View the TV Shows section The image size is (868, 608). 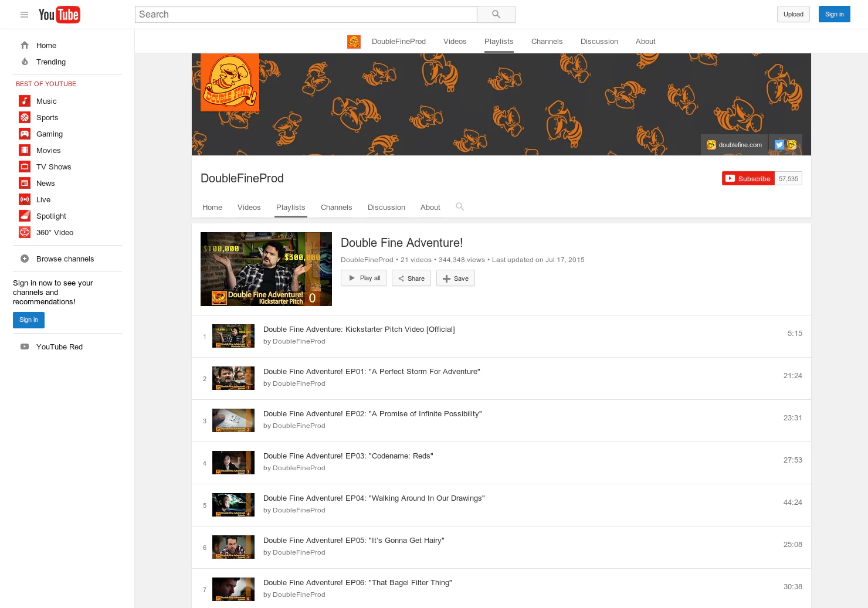[x=53, y=167]
